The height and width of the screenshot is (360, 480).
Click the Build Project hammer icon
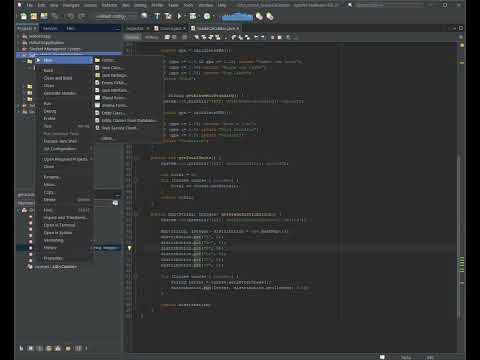point(157,16)
